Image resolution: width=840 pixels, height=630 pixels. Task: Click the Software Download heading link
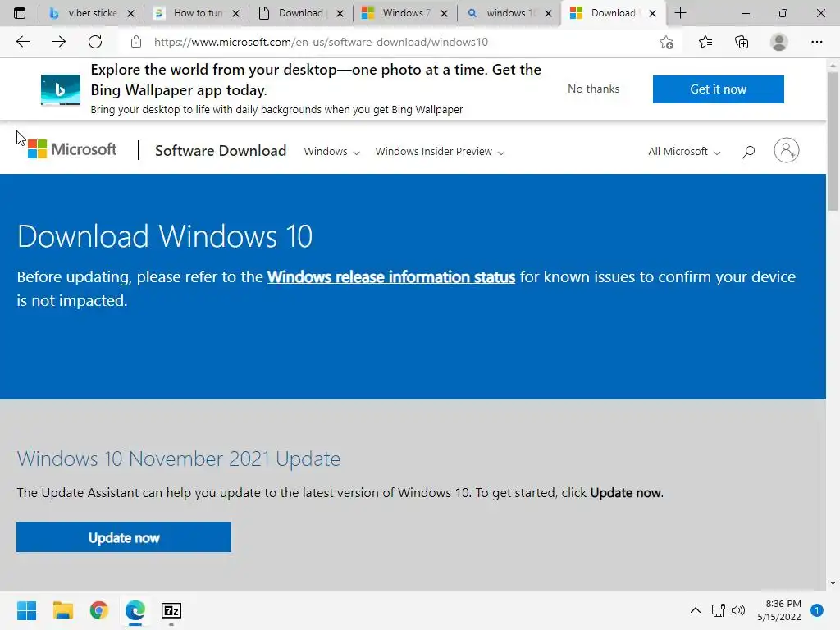click(221, 151)
